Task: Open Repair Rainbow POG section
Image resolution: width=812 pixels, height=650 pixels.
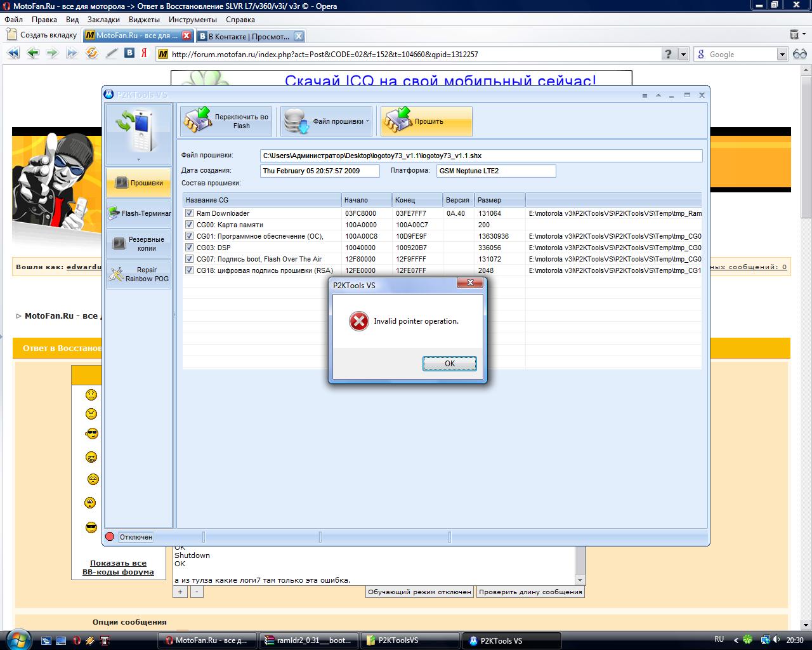Action: 138,274
